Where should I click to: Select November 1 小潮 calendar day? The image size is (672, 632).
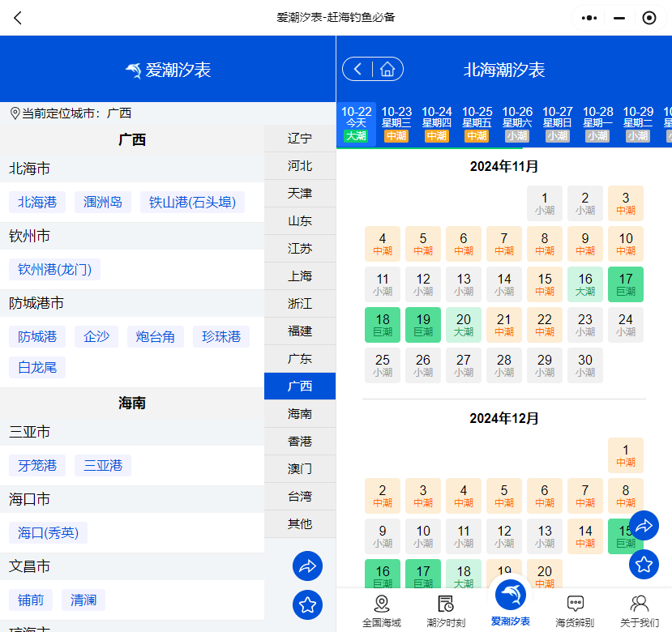coord(545,203)
